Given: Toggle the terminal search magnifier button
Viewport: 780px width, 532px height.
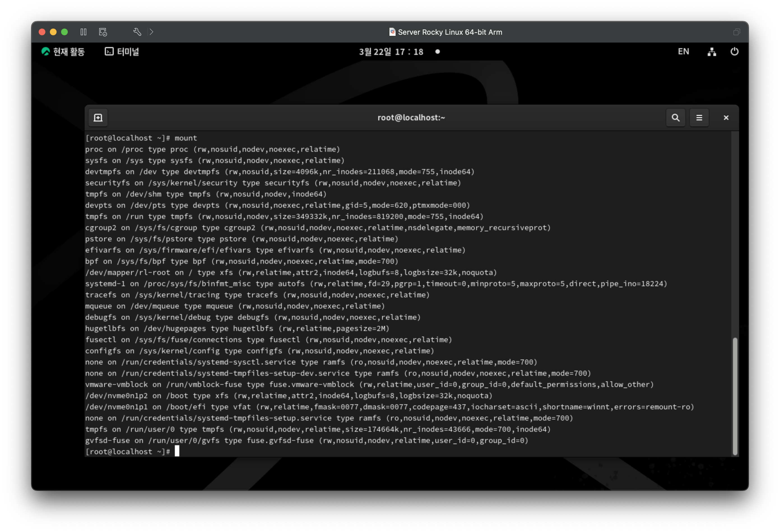Looking at the screenshot, I should pyautogui.click(x=675, y=118).
